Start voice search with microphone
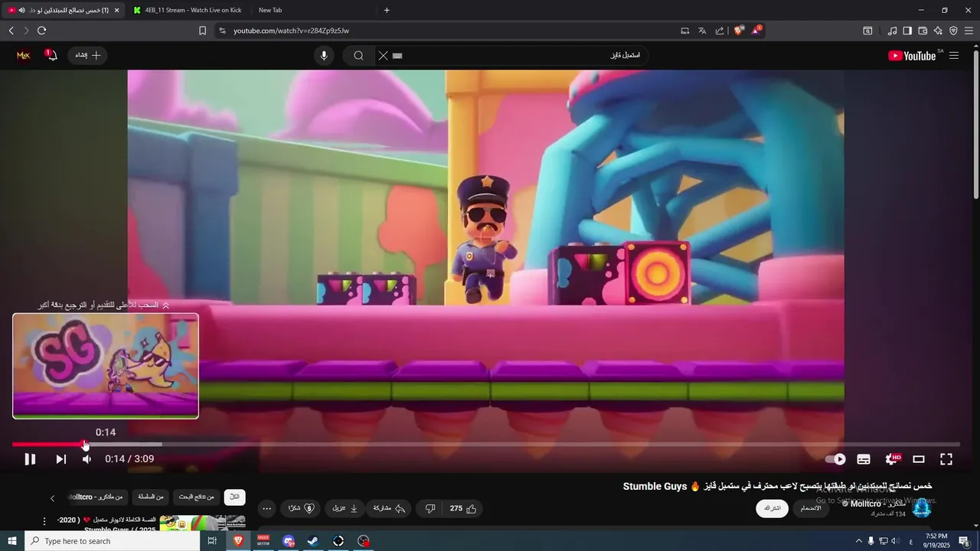This screenshot has width=980, height=551. click(324, 55)
